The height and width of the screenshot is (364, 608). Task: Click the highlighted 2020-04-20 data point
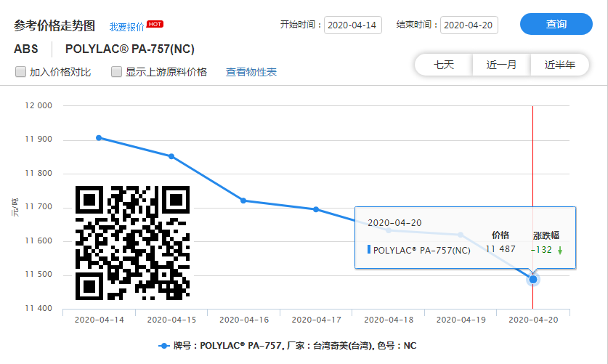(533, 279)
